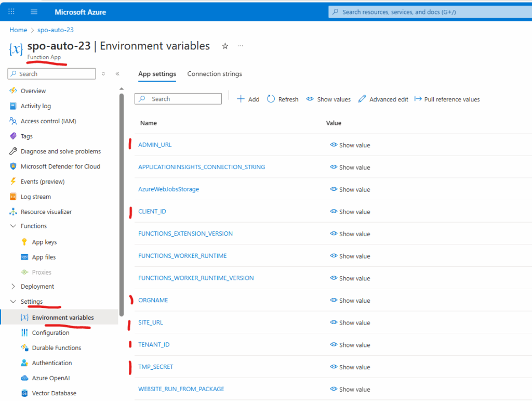Viewport: 532px width, 401px height.
Task: Go to the Home breadcrumb link
Action: tap(18, 30)
